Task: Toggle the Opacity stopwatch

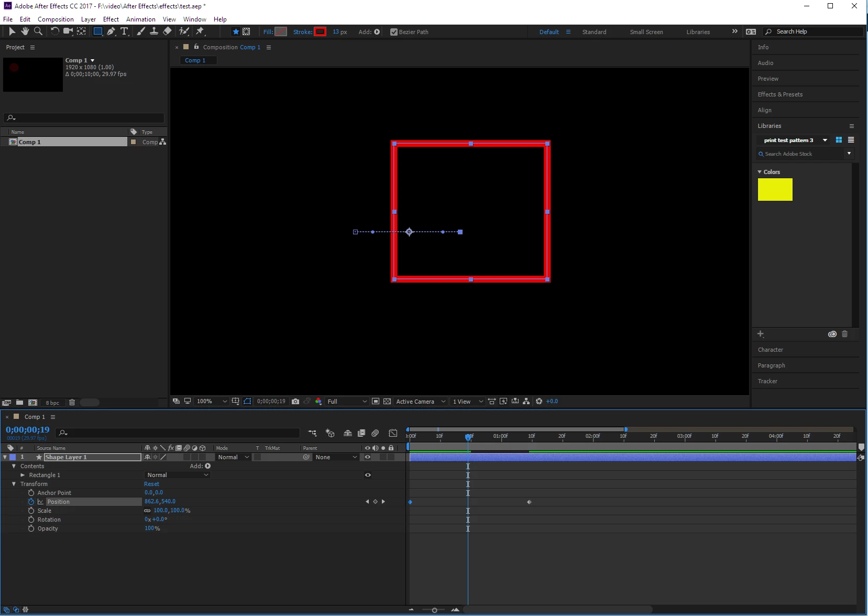Action: tap(31, 528)
